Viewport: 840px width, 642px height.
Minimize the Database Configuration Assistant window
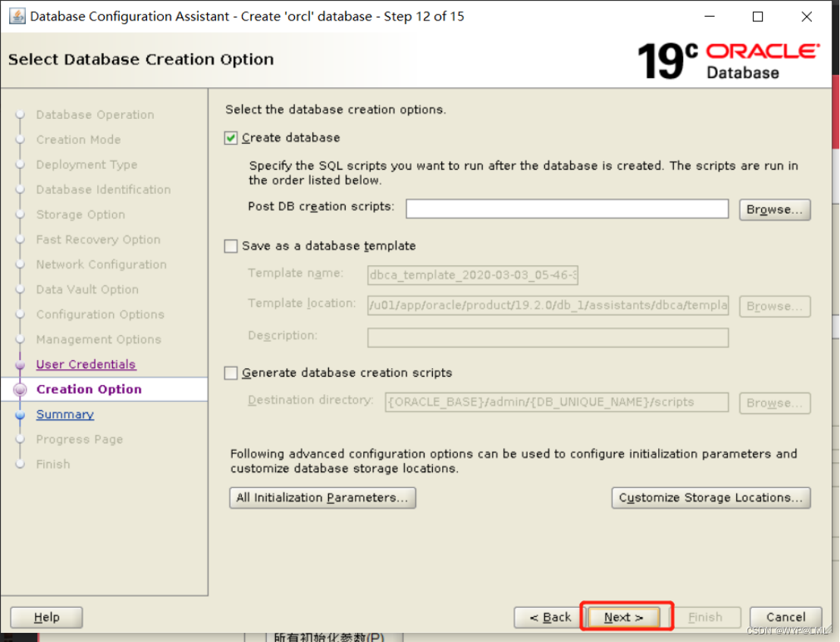click(x=710, y=17)
